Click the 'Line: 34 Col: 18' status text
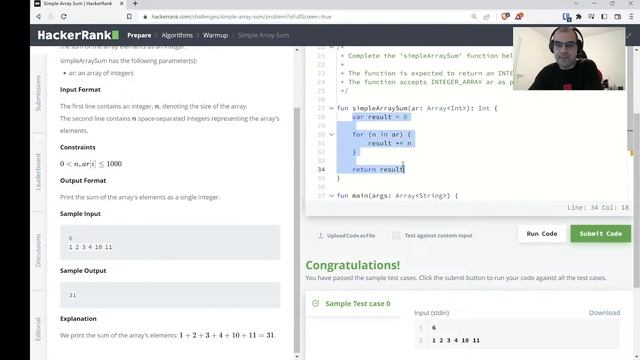Image resolution: width=640 pixels, height=360 pixels. pos(598,208)
